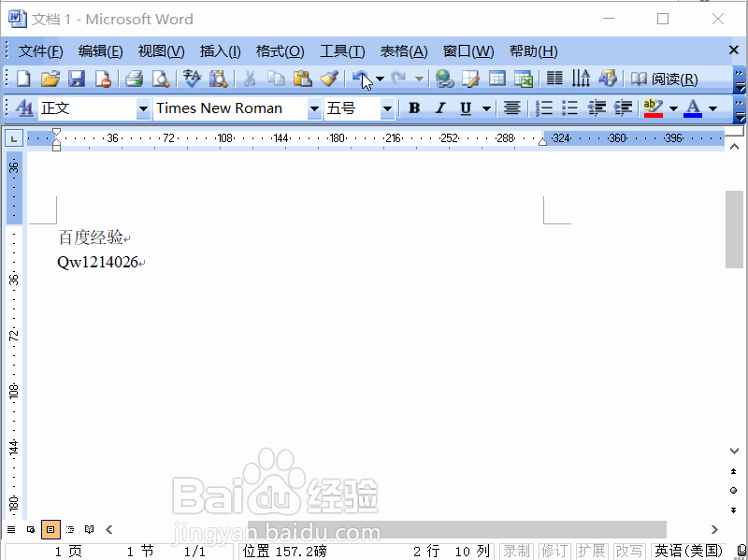
Task: Expand Standard toolbar options chevron
Action: pyautogui.click(x=739, y=80)
